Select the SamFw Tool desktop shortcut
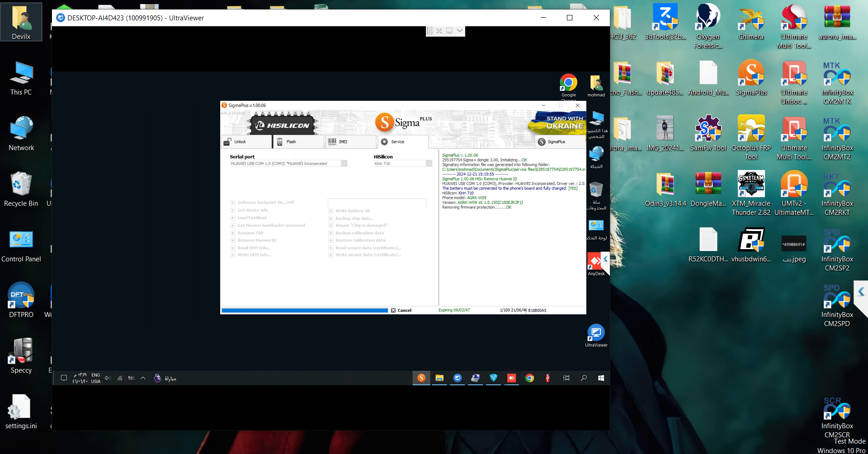868x454 pixels. pyautogui.click(x=708, y=133)
